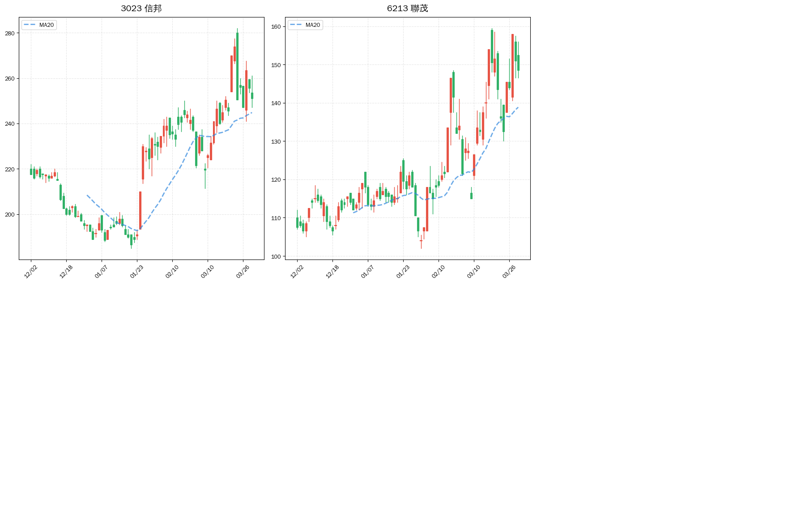Click the 02/10 date label on 6213 chart
This screenshot has height=532, width=801.
[438, 272]
